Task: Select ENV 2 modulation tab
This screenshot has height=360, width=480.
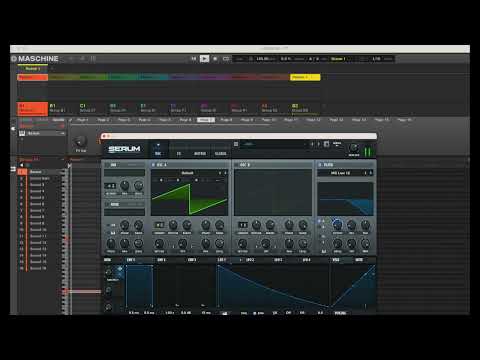Action: click(161, 260)
